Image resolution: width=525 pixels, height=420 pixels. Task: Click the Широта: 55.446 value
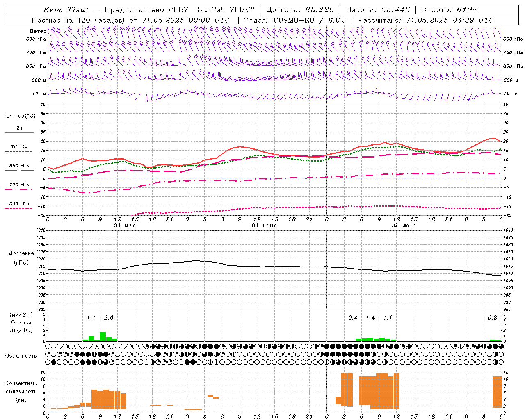tap(377, 10)
